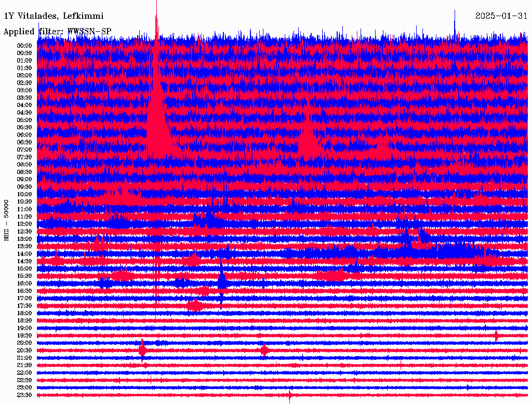Select the 05:30 time row label
Viewport: 532px width, 405px height.
point(24,128)
